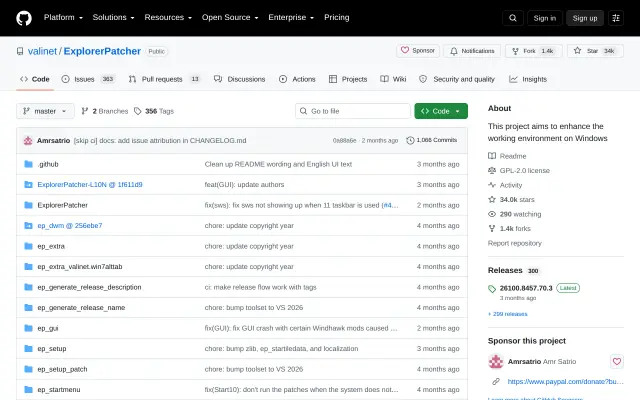Viewport: 640px width, 400px height.
Task: Open Security and quality tab
Action: click(457, 79)
